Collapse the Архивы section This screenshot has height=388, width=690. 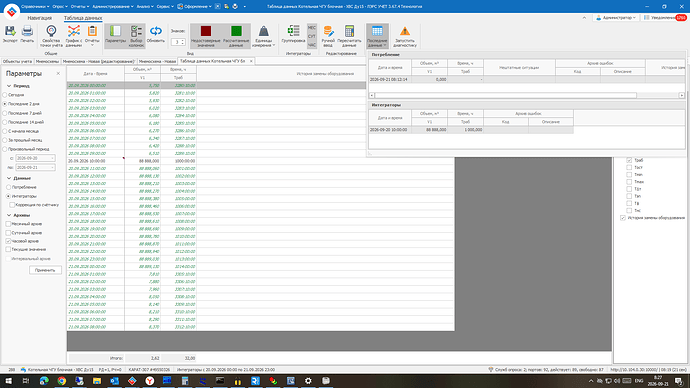pyautogui.click(x=9, y=215)
